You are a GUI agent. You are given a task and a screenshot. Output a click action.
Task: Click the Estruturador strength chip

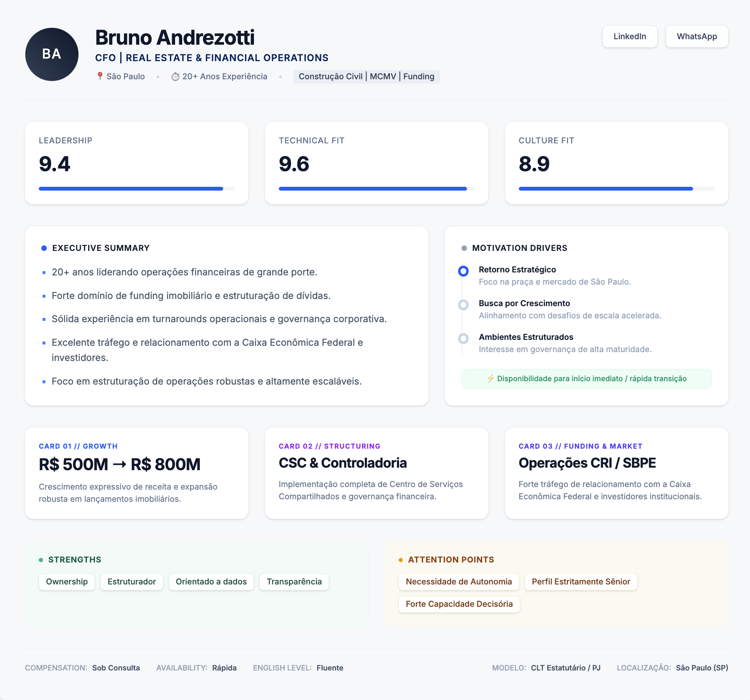132,582
